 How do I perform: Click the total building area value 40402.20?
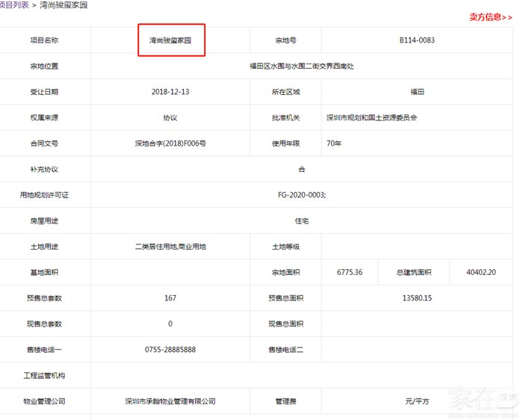[481, 273]
